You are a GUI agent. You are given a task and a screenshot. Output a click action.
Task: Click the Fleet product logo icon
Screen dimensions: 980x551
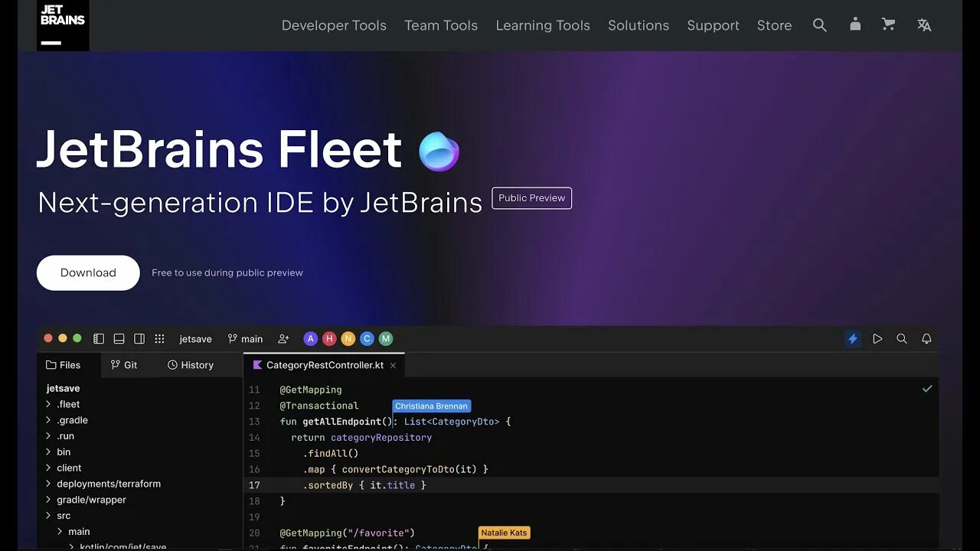(x=439, y=152)
